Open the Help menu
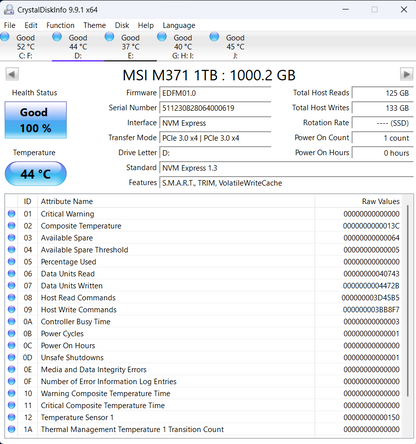 [x=146, y=25]
